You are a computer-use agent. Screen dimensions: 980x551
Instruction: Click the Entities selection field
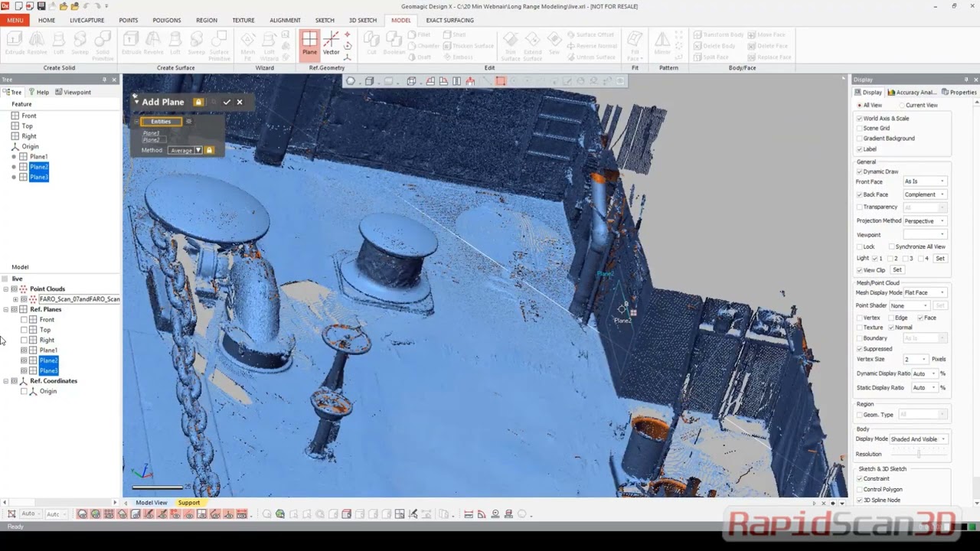pos(161,122)
